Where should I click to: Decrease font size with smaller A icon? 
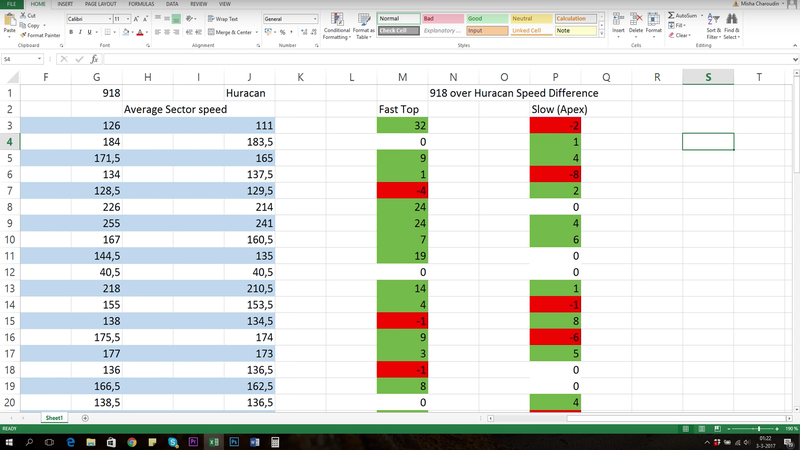145,19
